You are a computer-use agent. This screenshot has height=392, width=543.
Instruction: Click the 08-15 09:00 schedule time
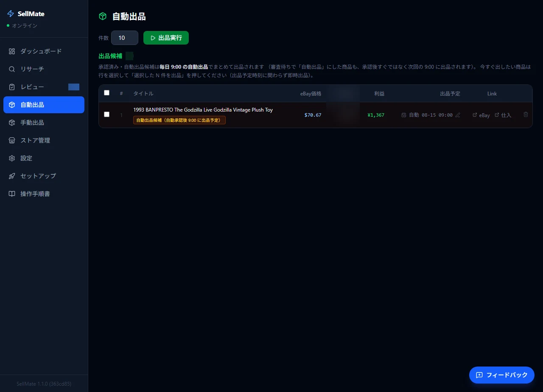[x=437, y=115]
